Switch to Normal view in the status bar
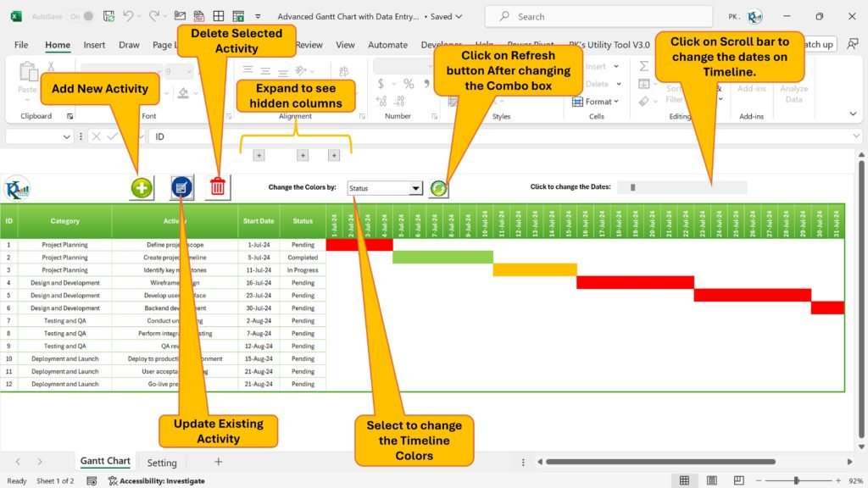This screenshot has height=488, width=868. point(684,480)
